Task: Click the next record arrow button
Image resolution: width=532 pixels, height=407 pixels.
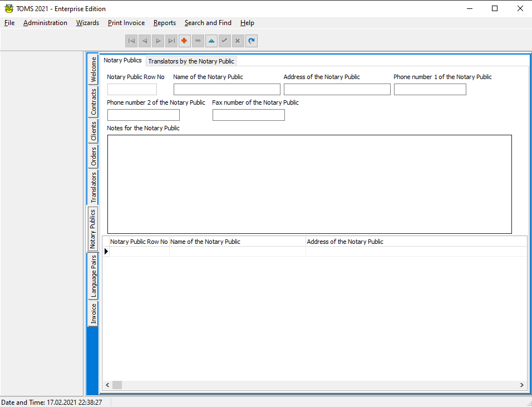Action: (x=158, y=41)
